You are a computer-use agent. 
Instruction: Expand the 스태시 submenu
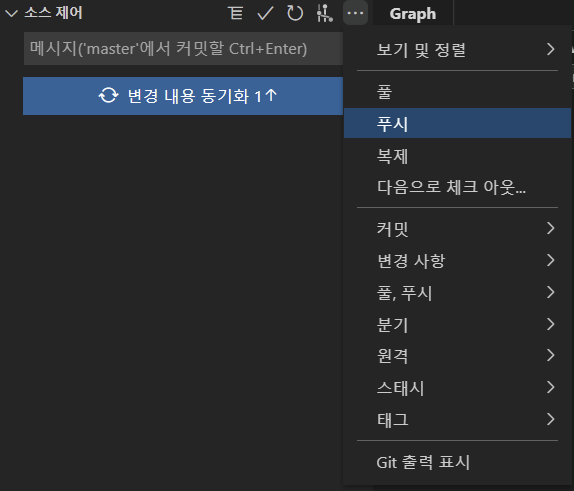click(x=457, y=388)
